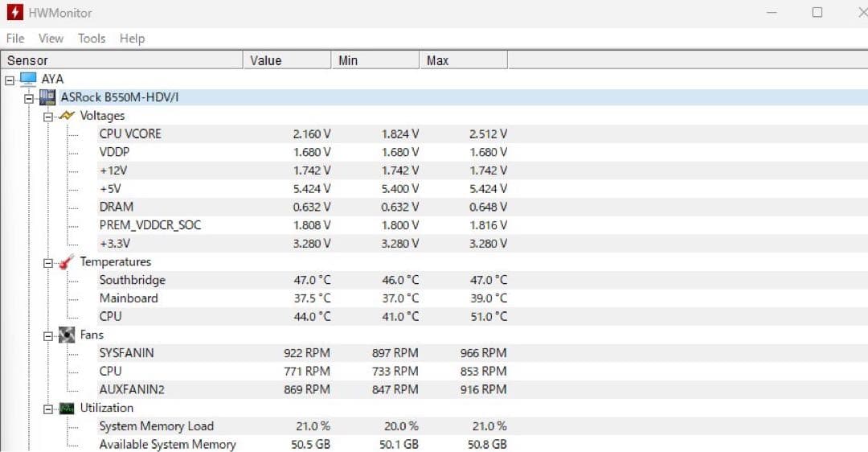Click the 5.400 V min value
Image resolution: width=868 pixels, height=452 pixels.
(400, 189)
